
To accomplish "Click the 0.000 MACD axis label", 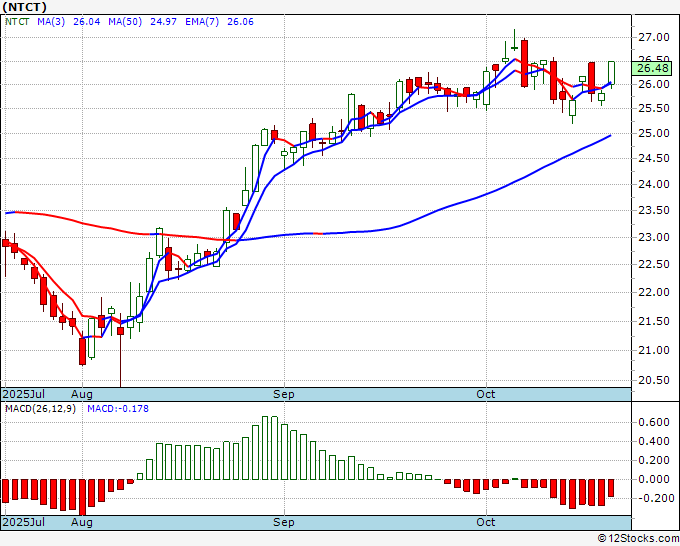I will tap(654, 479).
